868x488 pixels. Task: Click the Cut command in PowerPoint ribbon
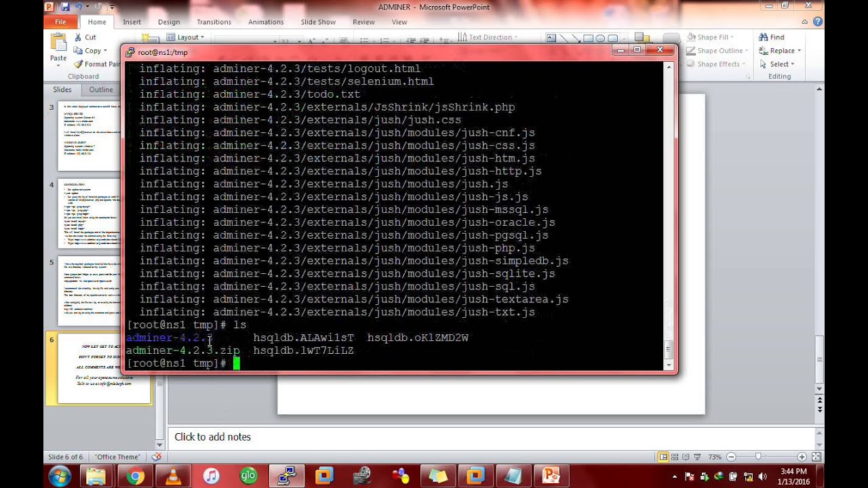[85, 37]
